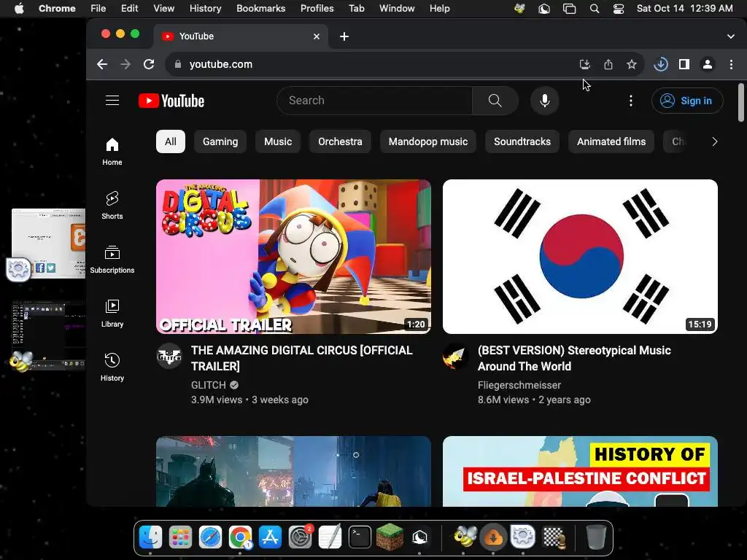Open Safari from the Dock
747x560 pixels.
[210, 537]
